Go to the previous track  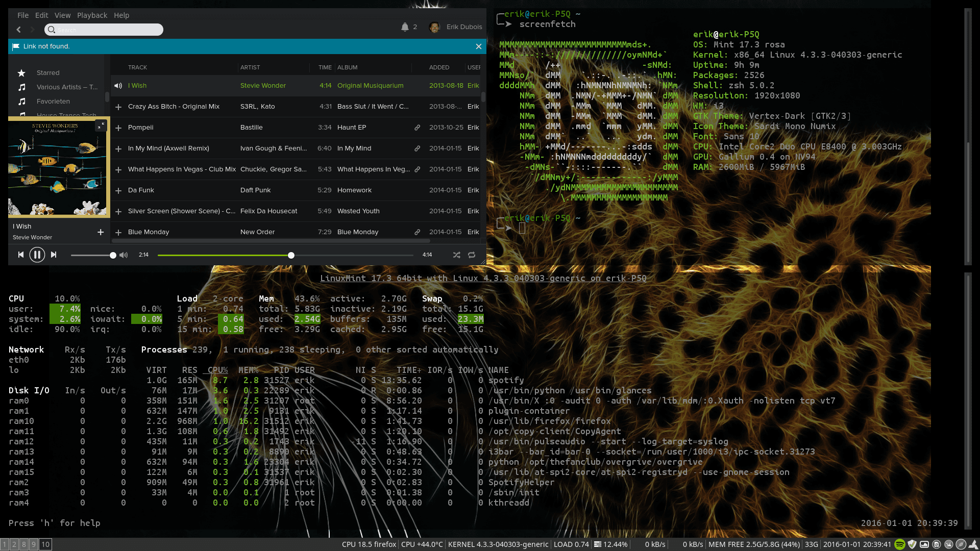(x=21, y=255)
